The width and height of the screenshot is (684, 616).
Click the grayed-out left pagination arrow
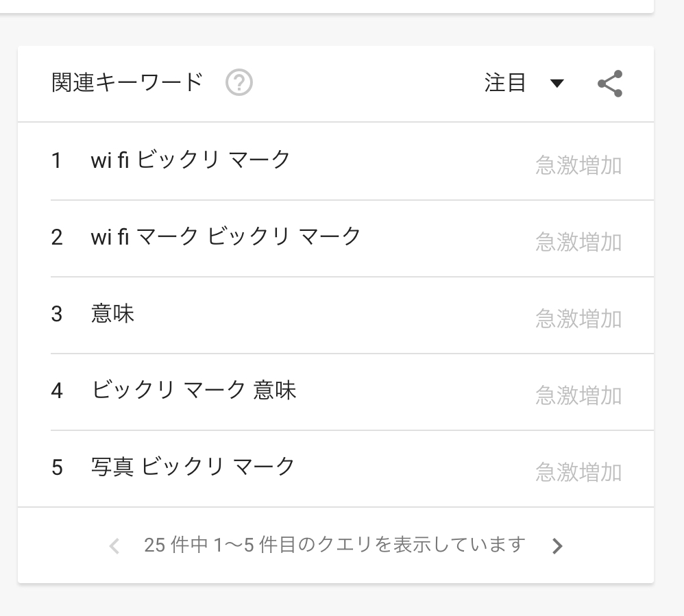114,545
